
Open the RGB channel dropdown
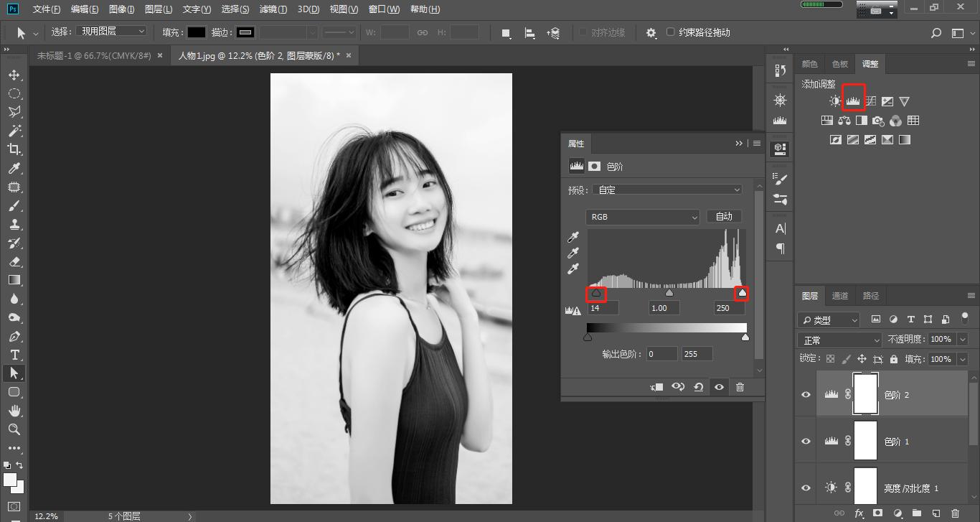tap(641, 216)
